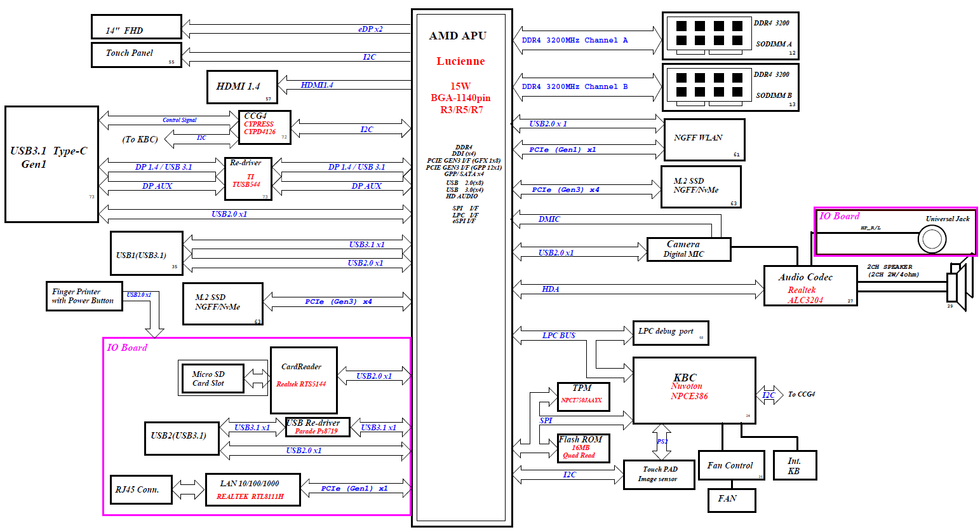The height and width of the screenshot is (532, 980).
Task: Click the arrow between Micro SD and CardReader
Action: coord(257,379)
